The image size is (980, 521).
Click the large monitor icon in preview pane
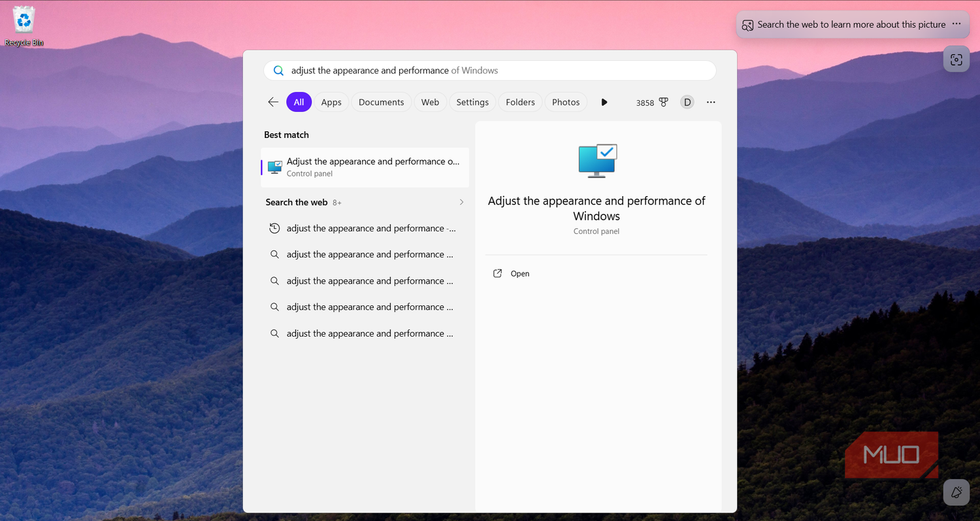click(x=597, y=161)
